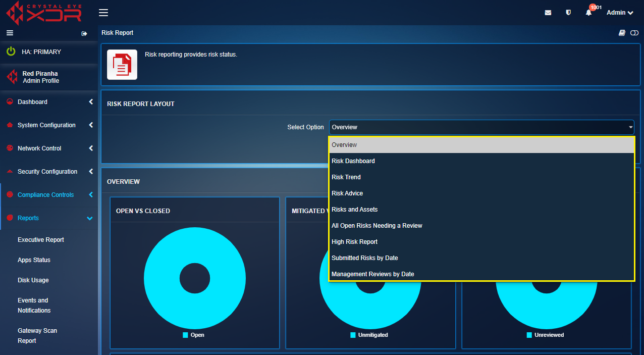
Task: Select Management Reviews by Date
Action: tap(481, 274)
